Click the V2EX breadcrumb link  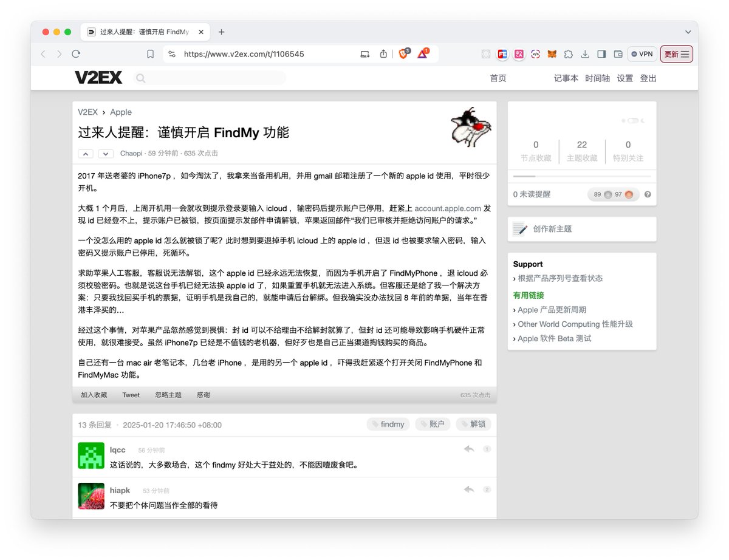tap(87, 112)
